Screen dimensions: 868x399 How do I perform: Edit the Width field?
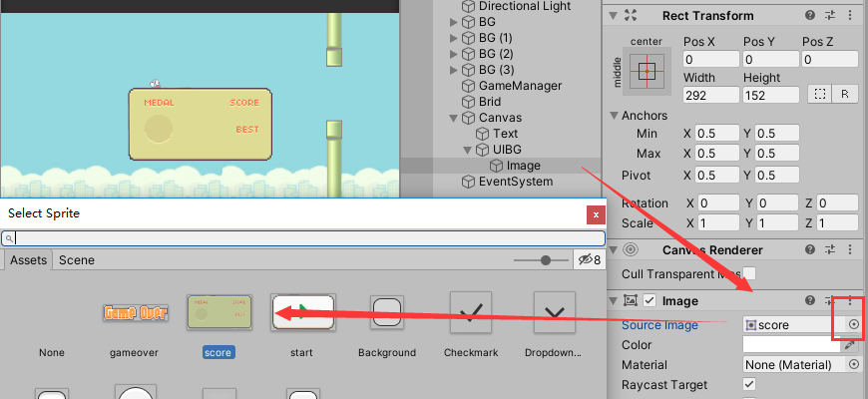(x=711, y=95)
